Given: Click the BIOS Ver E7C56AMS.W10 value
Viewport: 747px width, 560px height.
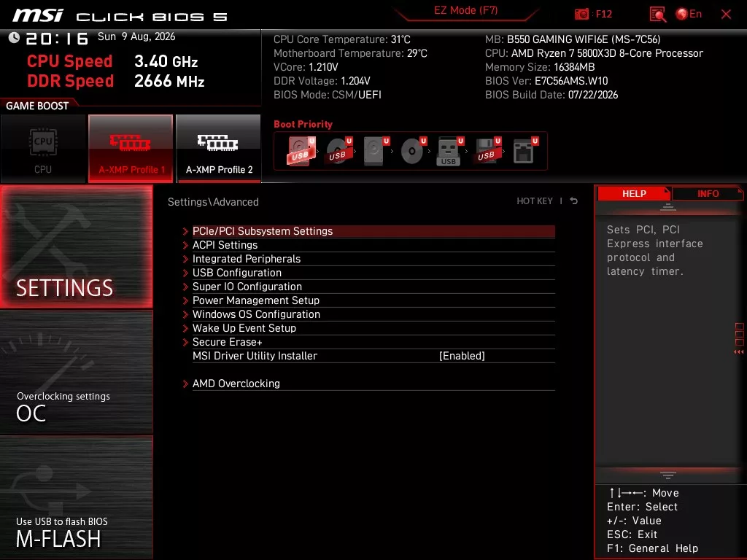Looking at the screenshot, I should click(x=570, y=81).
